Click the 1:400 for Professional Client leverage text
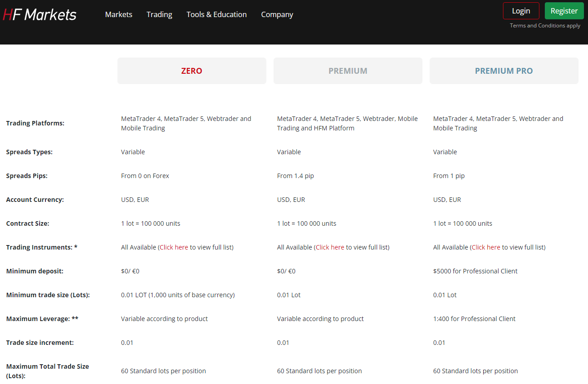 (474, 318)
